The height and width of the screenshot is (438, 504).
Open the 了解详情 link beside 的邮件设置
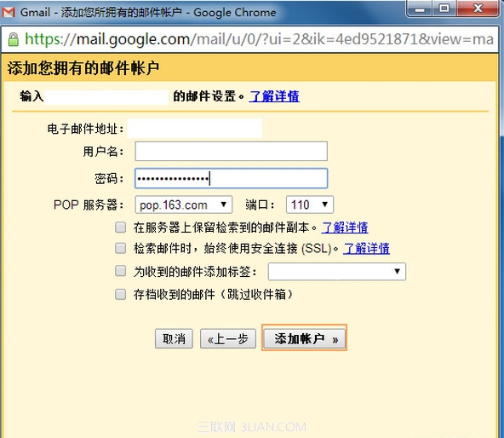(x=274, y=96)
